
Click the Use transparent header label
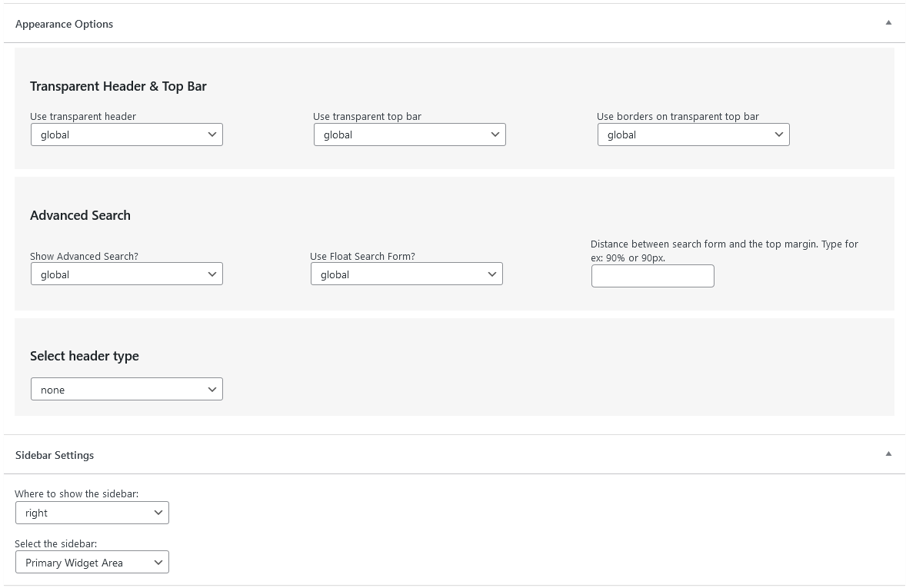click(x=83, y=116)
